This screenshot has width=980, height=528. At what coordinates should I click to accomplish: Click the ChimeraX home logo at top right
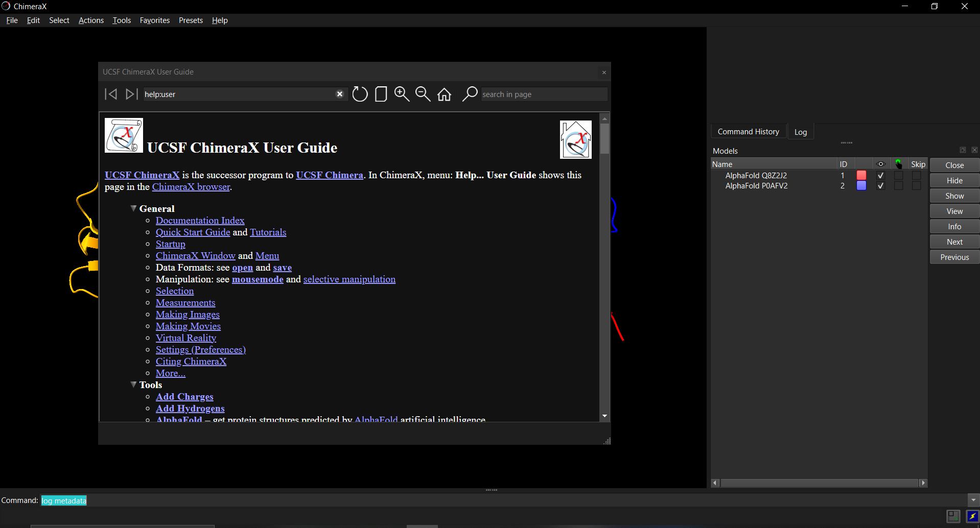pyautogui.click(x=575, y=139)
